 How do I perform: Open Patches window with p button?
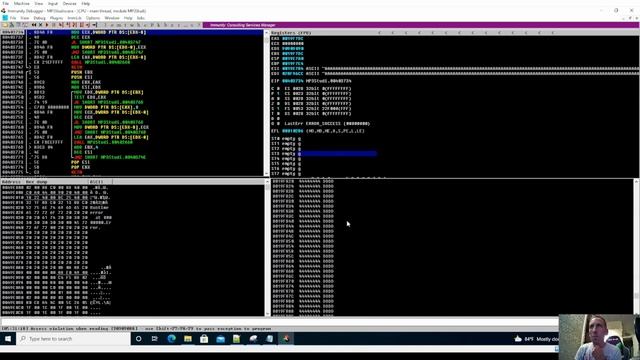(x=152, y=25)
